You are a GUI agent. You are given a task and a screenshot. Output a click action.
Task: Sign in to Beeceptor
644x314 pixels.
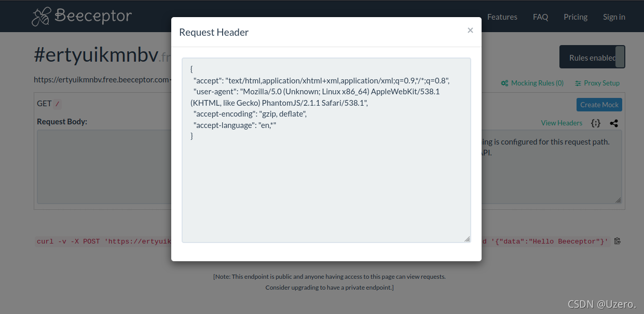pos(614,17)
